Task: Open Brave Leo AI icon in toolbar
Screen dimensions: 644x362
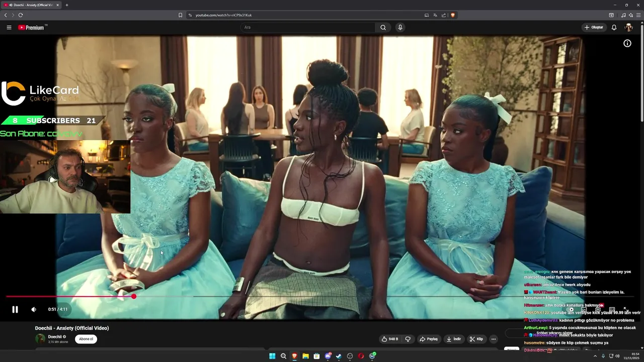Action: click(630, 15)
